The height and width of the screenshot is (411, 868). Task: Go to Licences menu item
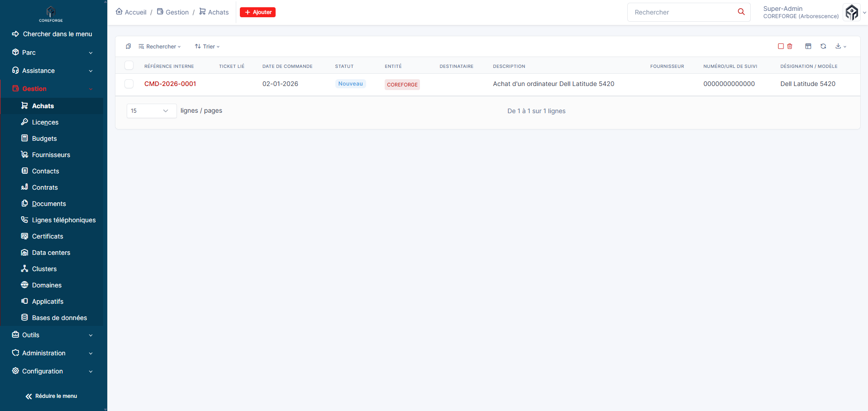click(45, 122)
